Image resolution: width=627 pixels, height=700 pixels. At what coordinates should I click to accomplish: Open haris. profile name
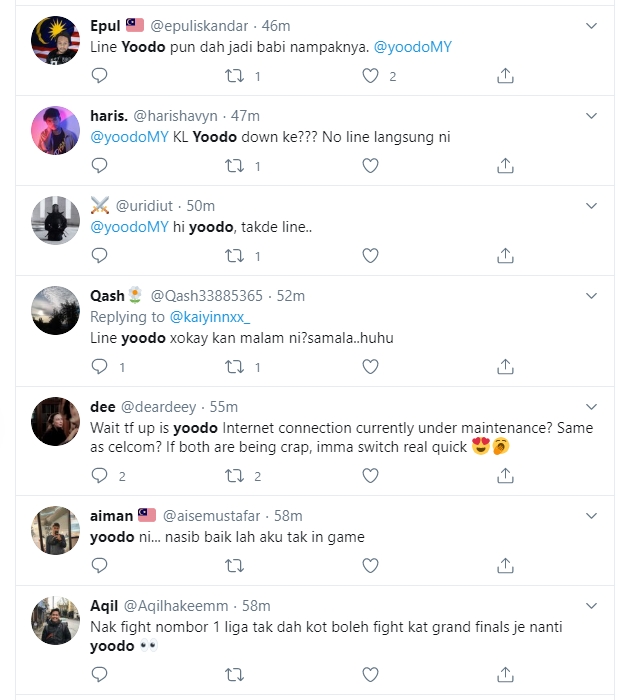106,116
